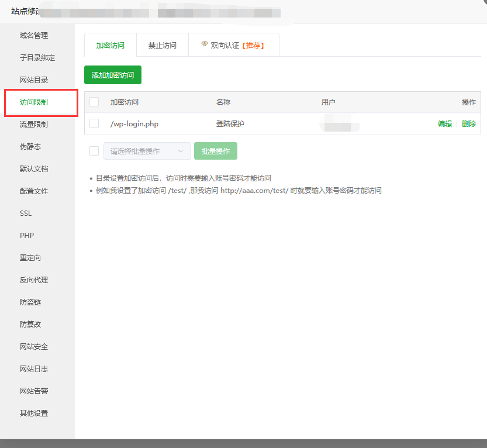Image resolution: width=487 pixels, height=448 pixels.
Task: Open 反向代理 settings
Action: click(35, 280)
